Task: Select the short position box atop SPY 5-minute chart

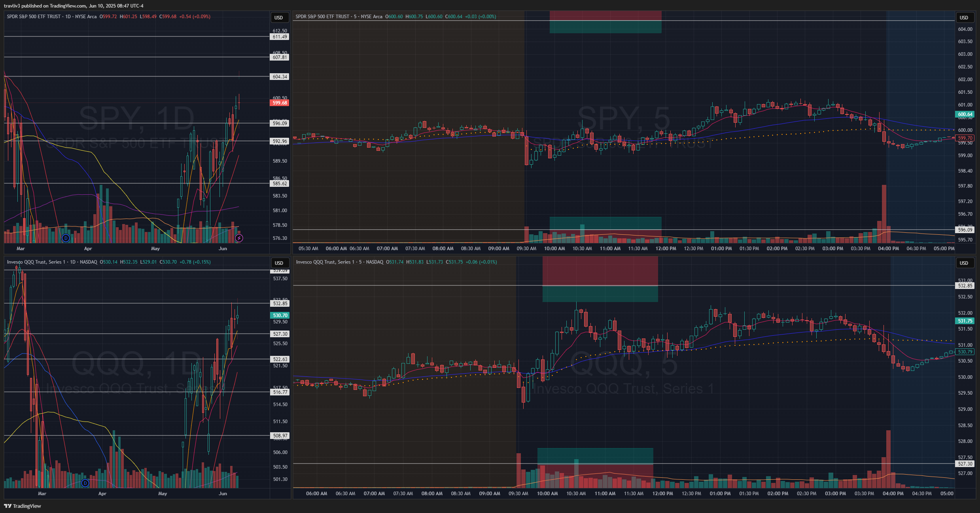Action: 605,22
